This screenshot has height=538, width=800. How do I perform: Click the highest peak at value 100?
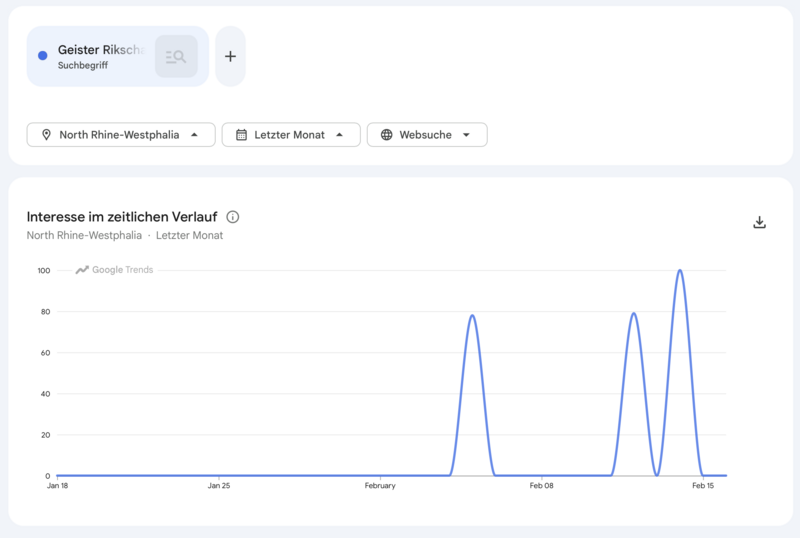click(680, 271)
